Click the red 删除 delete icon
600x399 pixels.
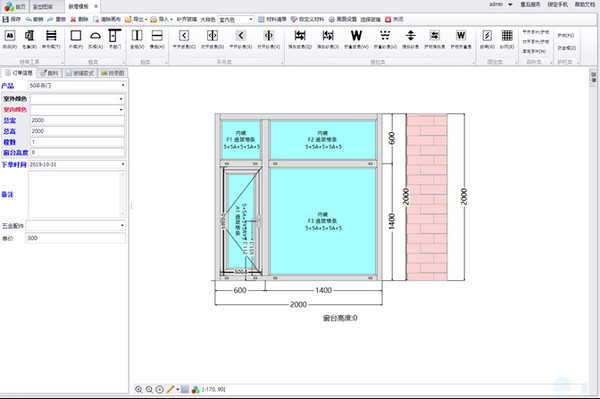[73, 19]
